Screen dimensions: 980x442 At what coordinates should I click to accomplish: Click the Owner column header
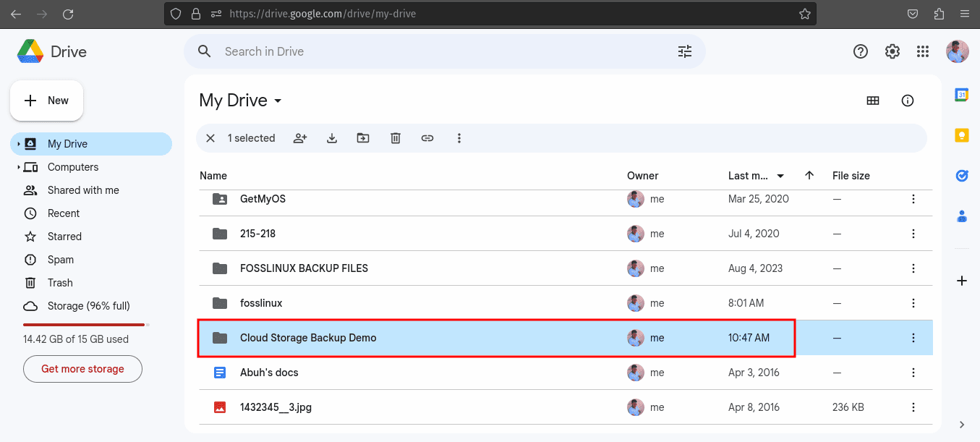pos(643,176)
